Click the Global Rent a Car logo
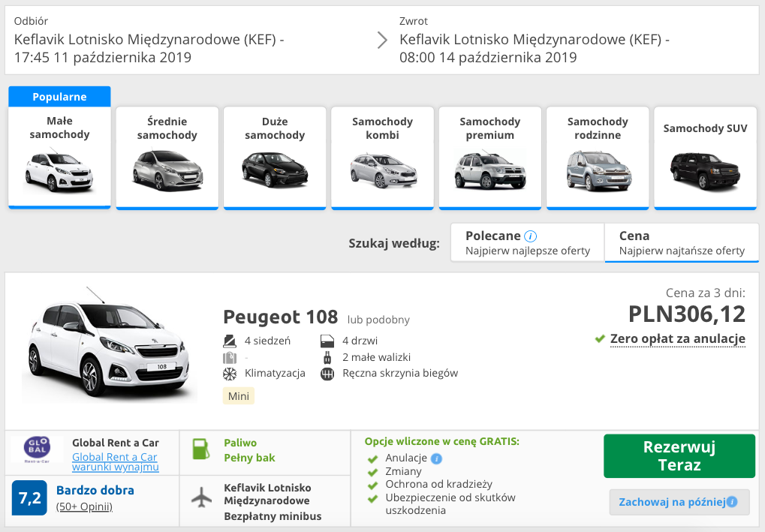 point(37,449)
